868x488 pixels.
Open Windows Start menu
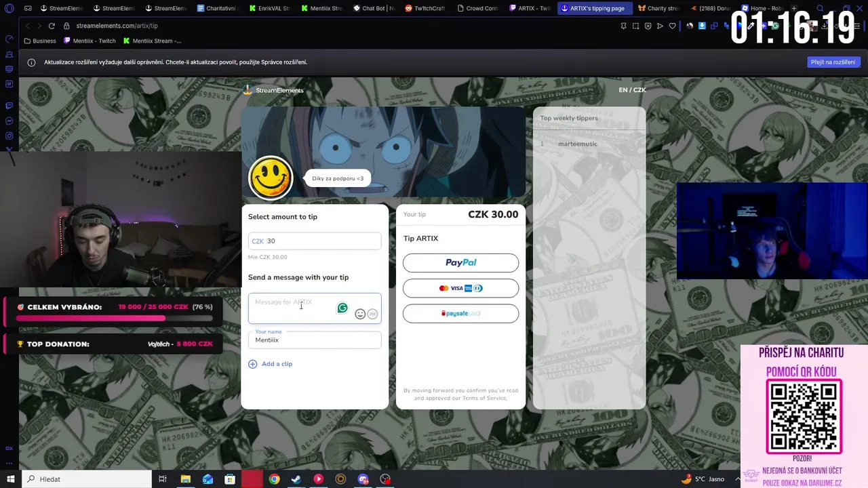[x=10, y=479]
